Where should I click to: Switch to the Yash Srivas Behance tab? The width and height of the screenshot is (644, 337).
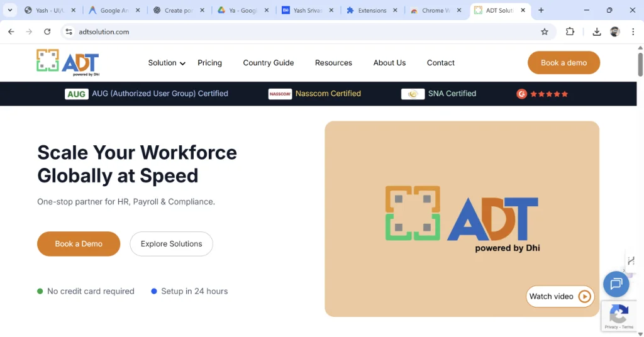(x=308, y=10)
